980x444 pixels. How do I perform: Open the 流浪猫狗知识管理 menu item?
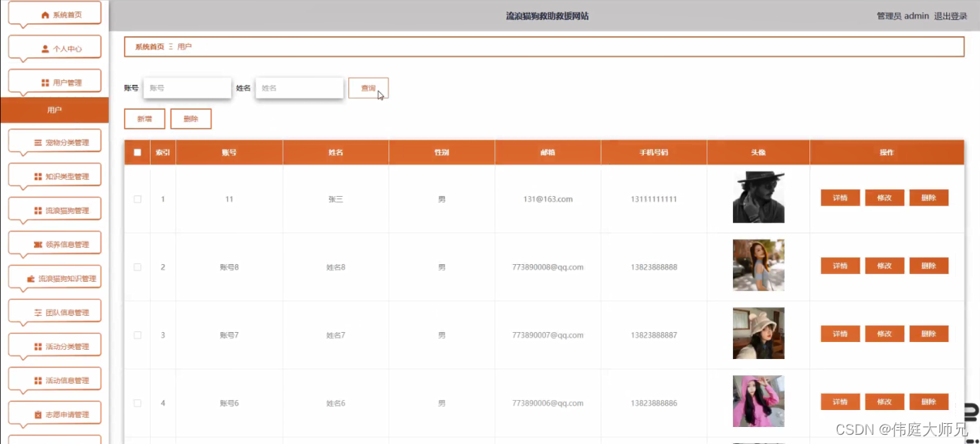pyautogui.click(x=55, y=279)
